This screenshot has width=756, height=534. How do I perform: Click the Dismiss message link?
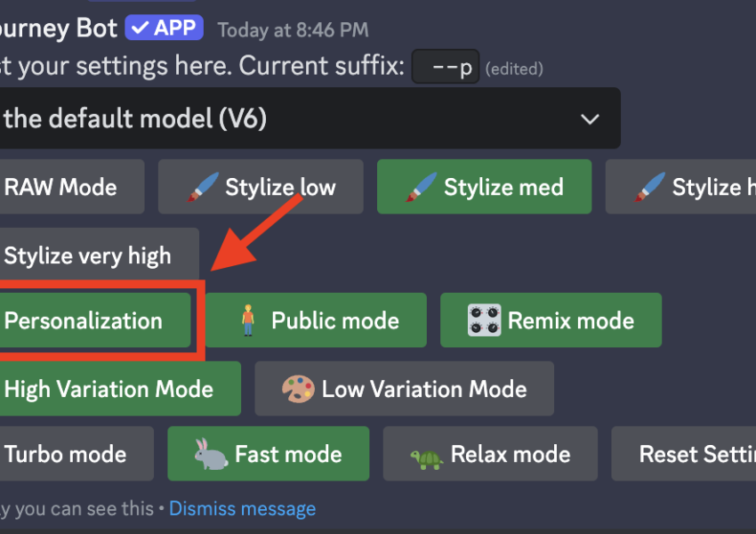click(x=242, y=509)
